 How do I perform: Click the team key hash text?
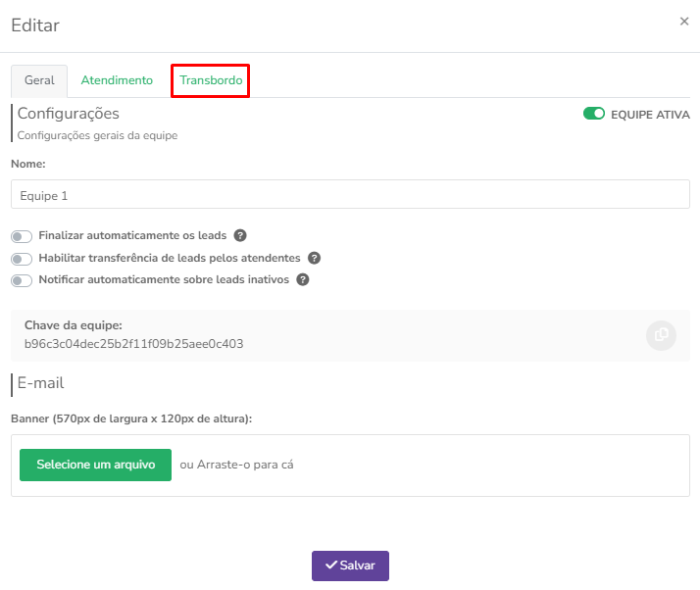pos(133,344)
